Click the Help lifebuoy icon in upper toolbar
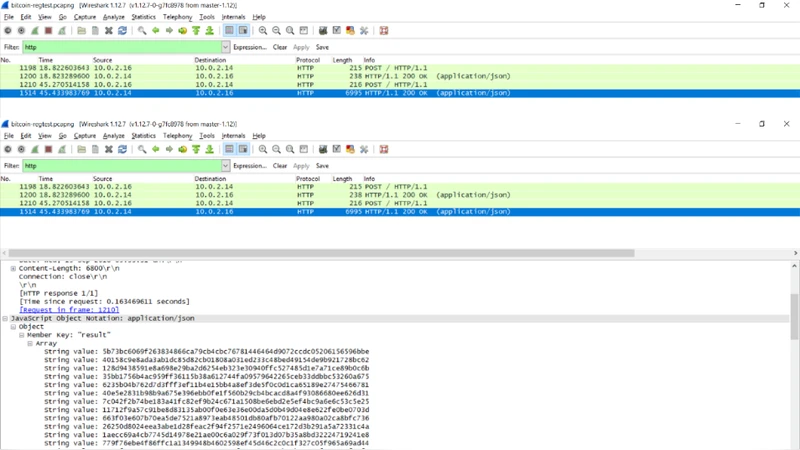Image resolution: width=800 pixels, height=450 pixels. coord(384,31)
